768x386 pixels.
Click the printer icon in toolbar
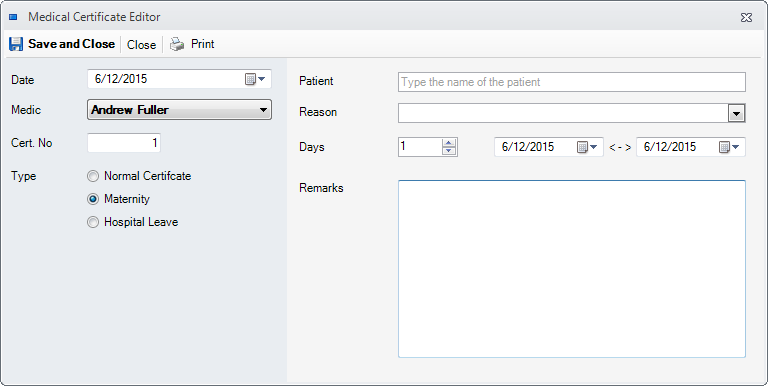point(177,44)
